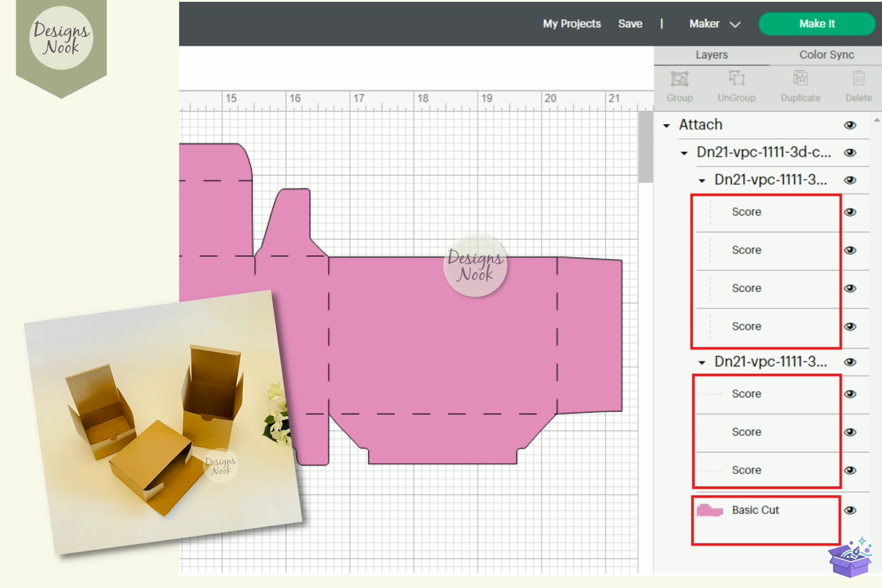The height and width of the screenshot is (588, 882).
Task: Toggle visibility of the Attach layer
Action: (850, 125)
